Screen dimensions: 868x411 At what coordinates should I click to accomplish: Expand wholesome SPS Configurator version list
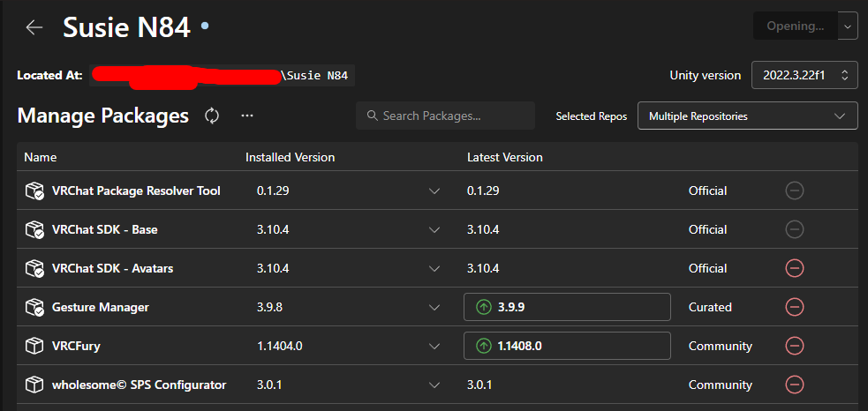point(434,385)
